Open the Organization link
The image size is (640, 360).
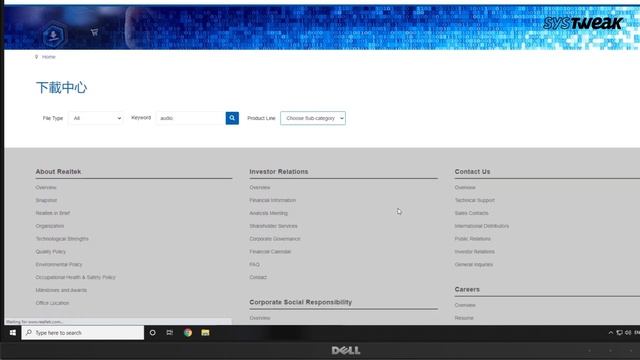50,226
